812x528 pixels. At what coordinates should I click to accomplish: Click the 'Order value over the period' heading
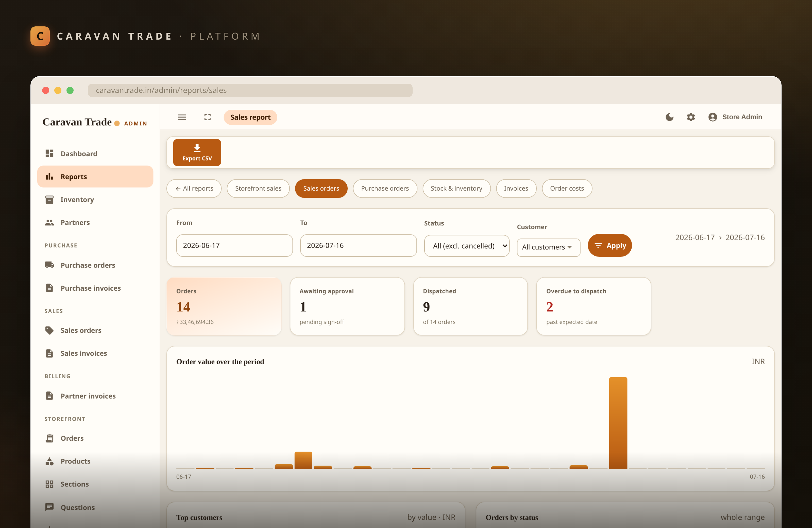click(220, 361)
